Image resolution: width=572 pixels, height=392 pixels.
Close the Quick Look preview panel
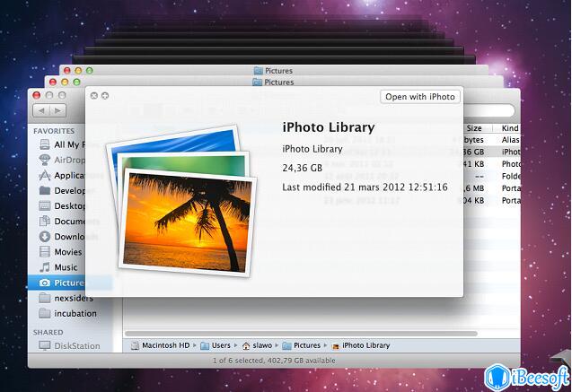tap(94, 95)
